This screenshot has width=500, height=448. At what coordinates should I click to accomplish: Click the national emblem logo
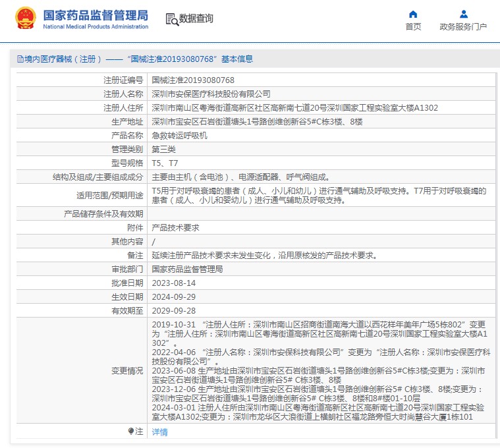tap(25, 18)
